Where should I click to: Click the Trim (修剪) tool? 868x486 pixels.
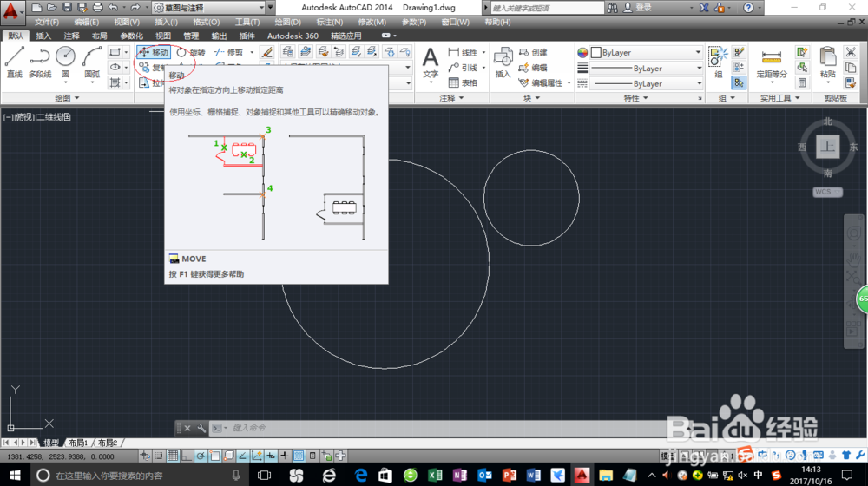pos(228,52)
